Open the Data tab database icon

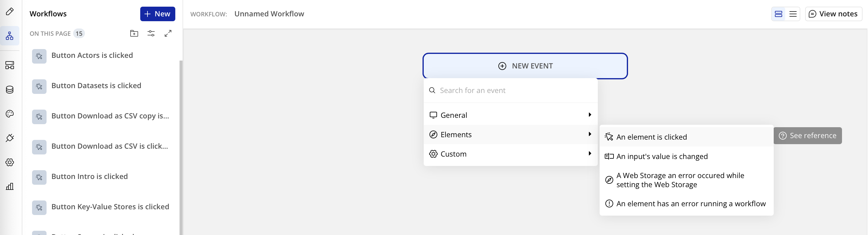click(x=10, y=89)
